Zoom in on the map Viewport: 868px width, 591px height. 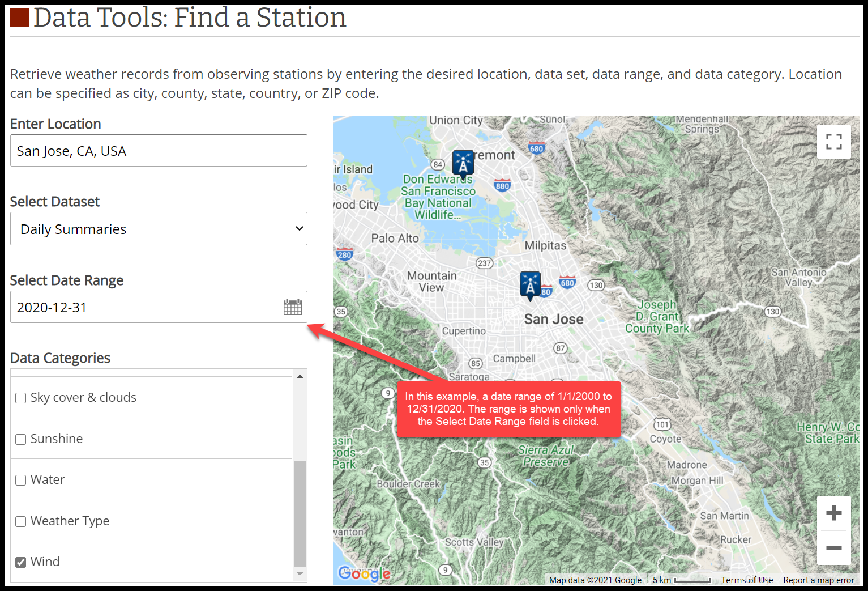click(x=833, y=513)
